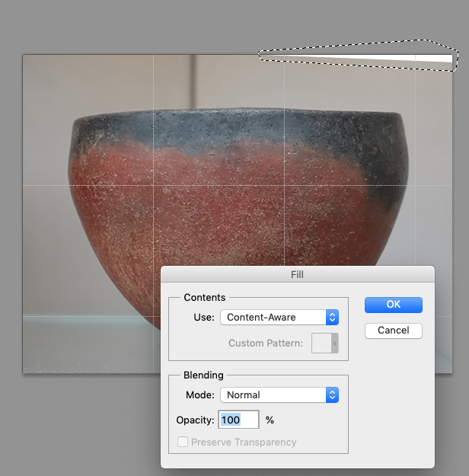Toggle the Preserve Transparency checkbox

coord(183,442)
